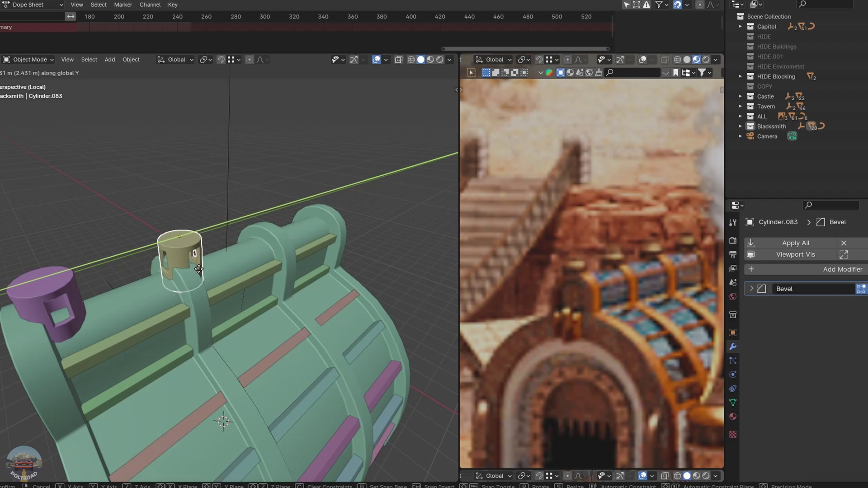The width and height of the screenshot is (868, 488).
Task: Open left viewport Add menu
Action: (x=110, y=60)
